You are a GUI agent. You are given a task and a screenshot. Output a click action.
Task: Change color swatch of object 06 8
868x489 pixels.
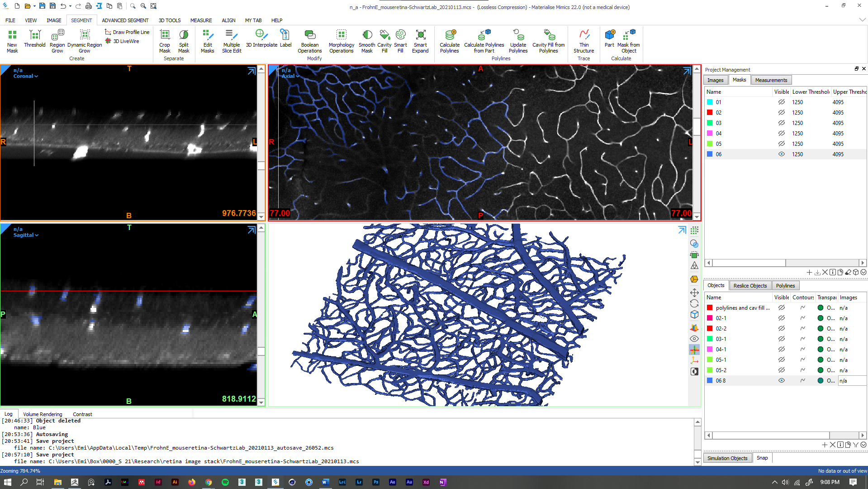710,380
